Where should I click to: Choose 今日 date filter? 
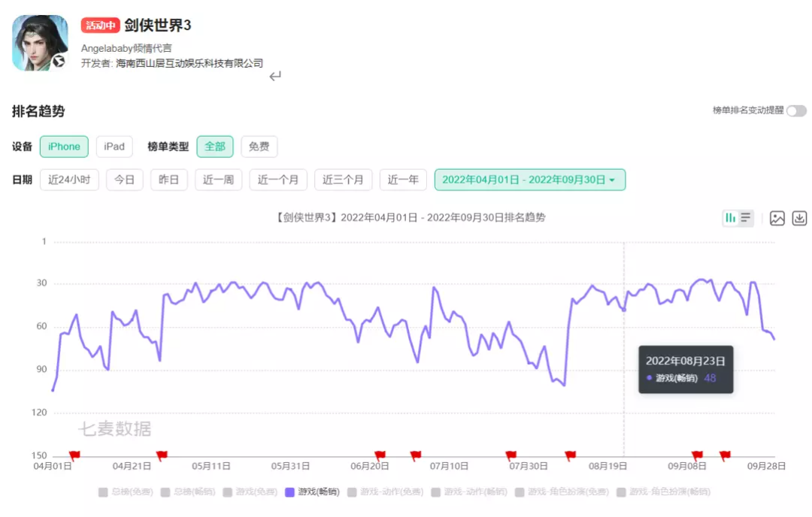[124, 180]
